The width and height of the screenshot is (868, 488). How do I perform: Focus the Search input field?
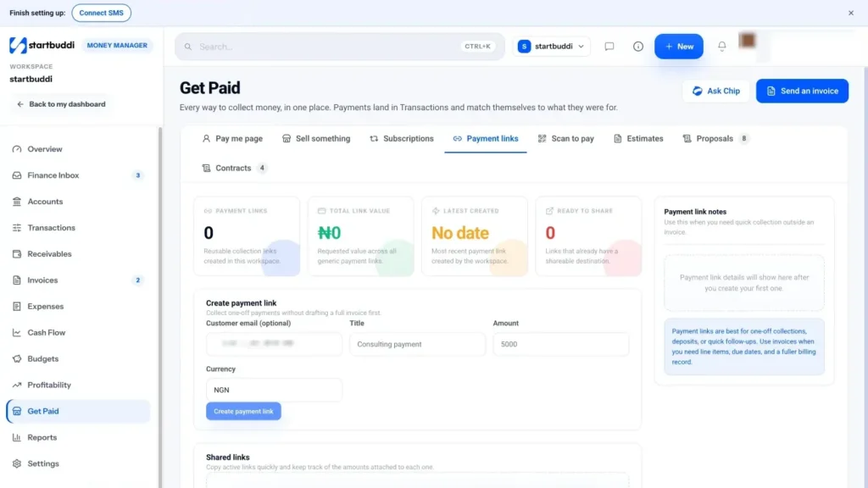(340, 47)
